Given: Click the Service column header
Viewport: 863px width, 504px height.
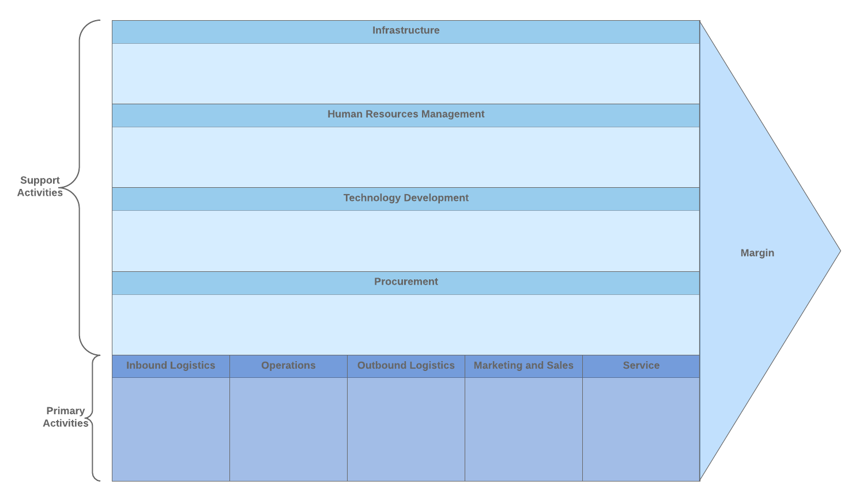Looking at the screenshot, I should (x=641, y=365).
